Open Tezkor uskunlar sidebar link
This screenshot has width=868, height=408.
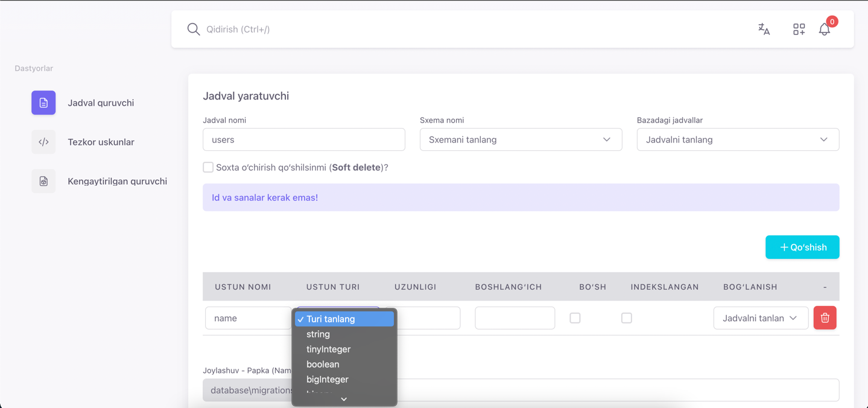(x=101, y=142)
